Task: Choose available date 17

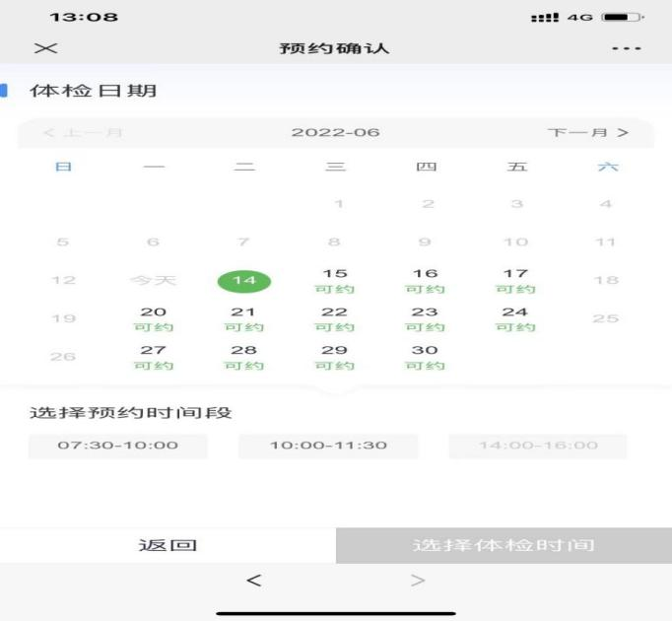Action: (515, 280)
